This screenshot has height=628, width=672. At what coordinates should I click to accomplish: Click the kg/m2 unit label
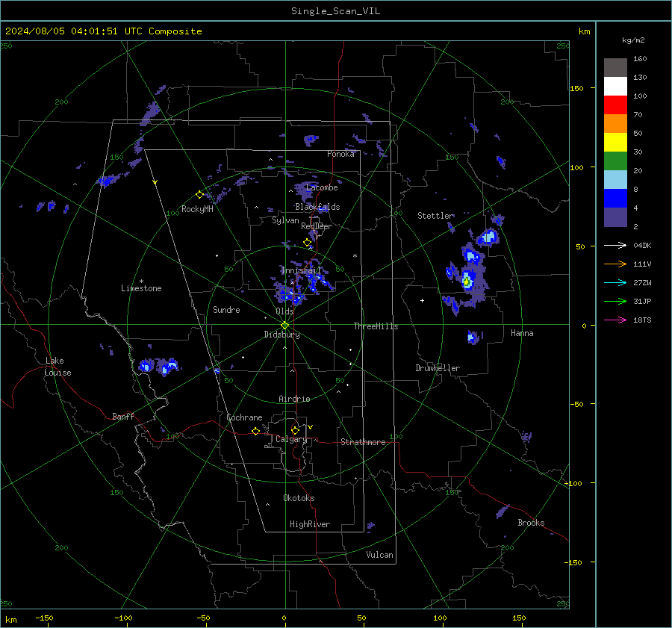click(x=633, y=40)
